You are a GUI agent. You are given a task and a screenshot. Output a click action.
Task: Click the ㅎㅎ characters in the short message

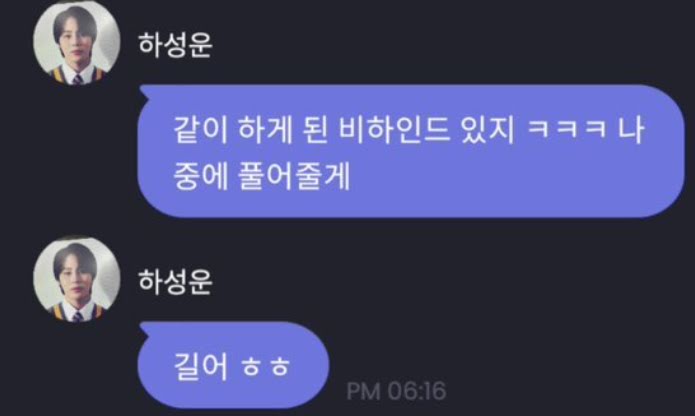click(266, 367)
